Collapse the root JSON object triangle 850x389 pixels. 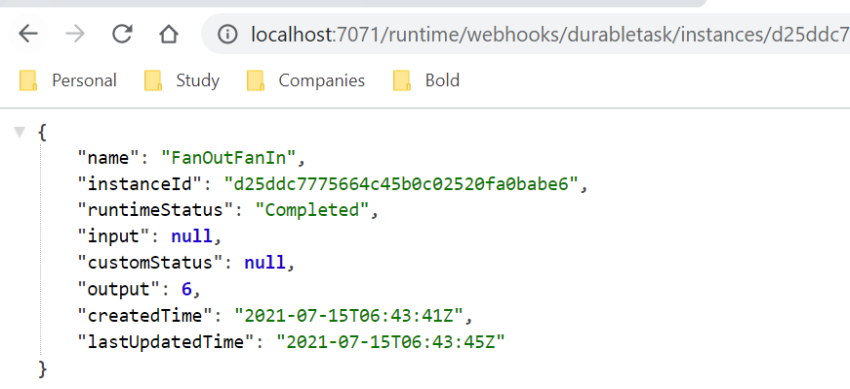coord(20,132)
